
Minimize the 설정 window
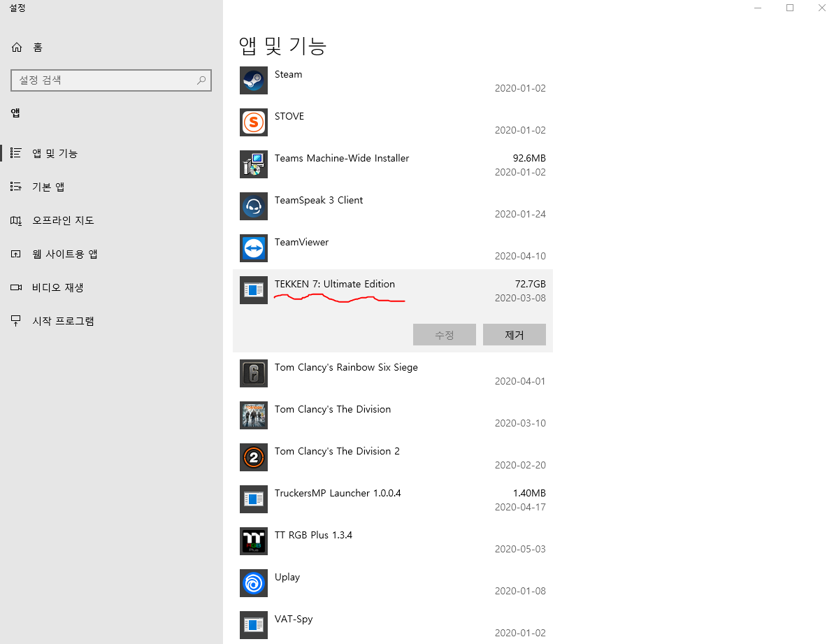click(x=758, y=8)
